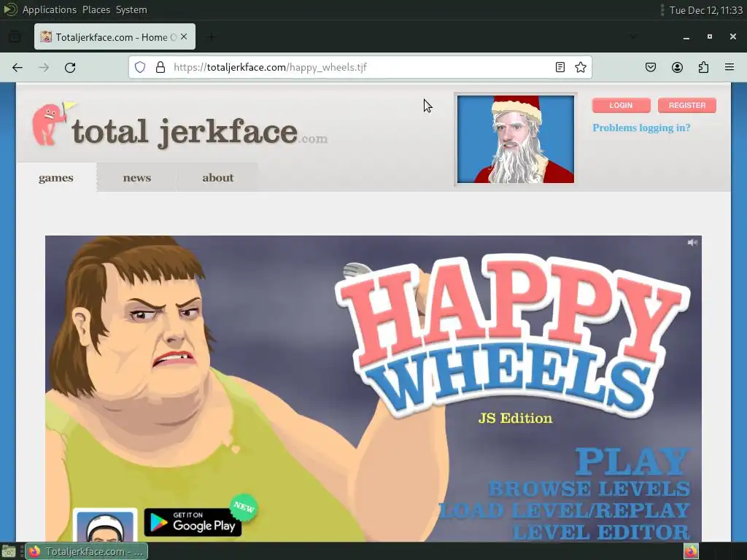Viewport: 747px width, 560px height.
Task: Click the Get it on Google Play badge
Action: [x=193, y=522]
